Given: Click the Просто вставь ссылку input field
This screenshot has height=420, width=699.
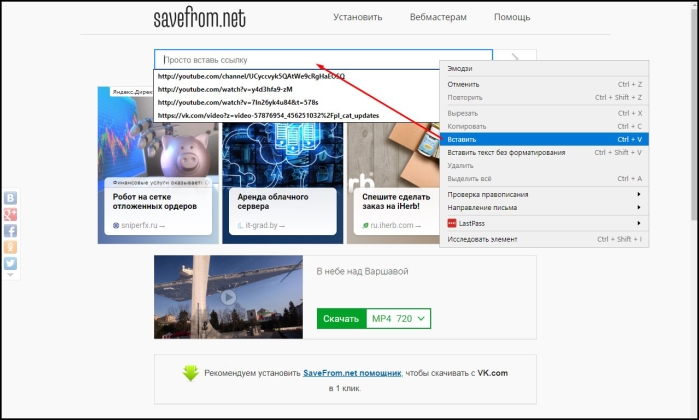Looking at the screenshot, I should click(x=323, y=60).
